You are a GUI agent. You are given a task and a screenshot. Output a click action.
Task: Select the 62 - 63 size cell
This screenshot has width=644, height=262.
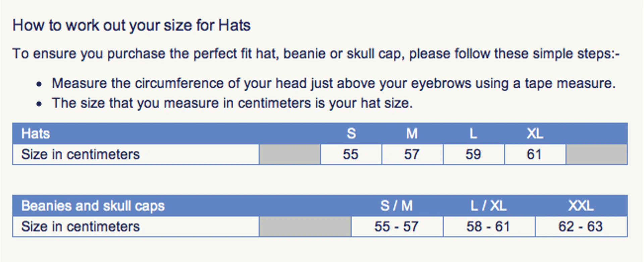coord(581,227)
